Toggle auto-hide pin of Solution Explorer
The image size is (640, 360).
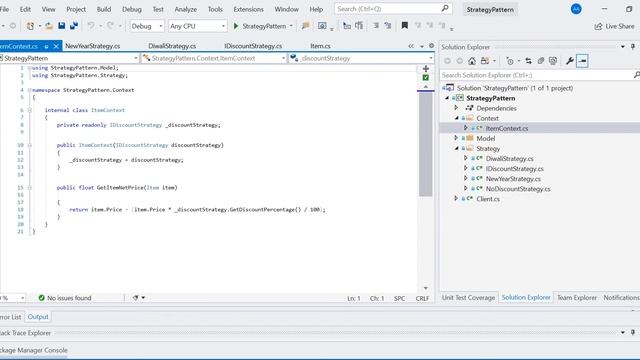633,47
